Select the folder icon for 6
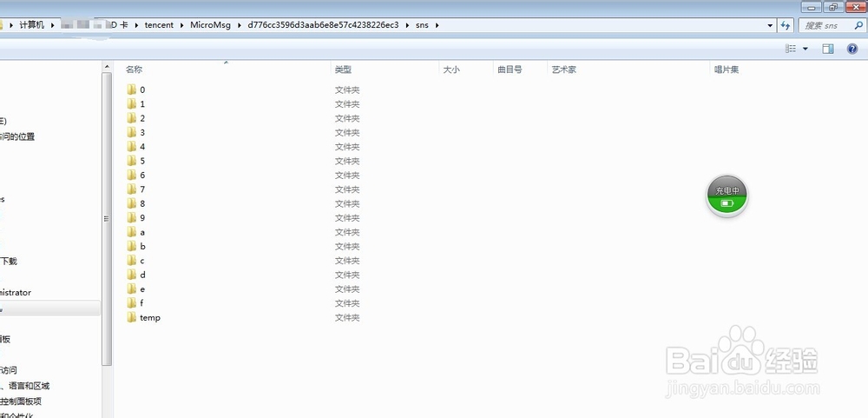Screen dimensions: 868x418 tap(131, 175)
